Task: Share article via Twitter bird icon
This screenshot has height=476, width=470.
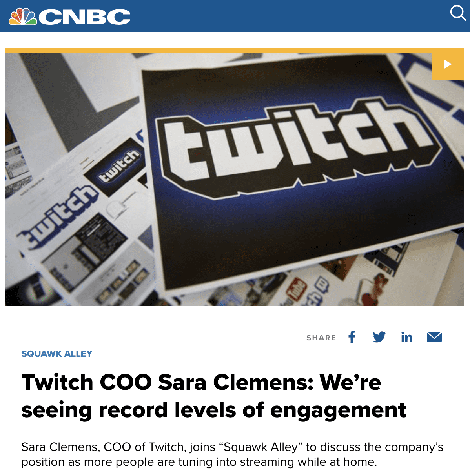Action: click(x=379, y=337)
